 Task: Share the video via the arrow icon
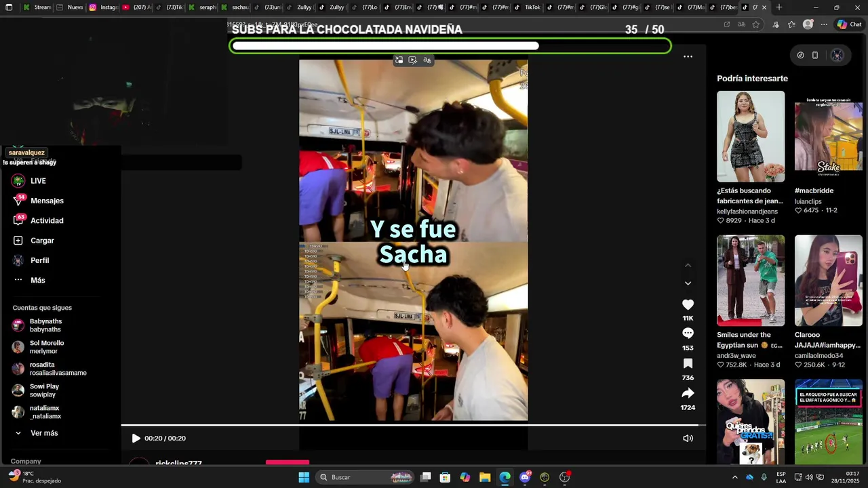[688, 393]
